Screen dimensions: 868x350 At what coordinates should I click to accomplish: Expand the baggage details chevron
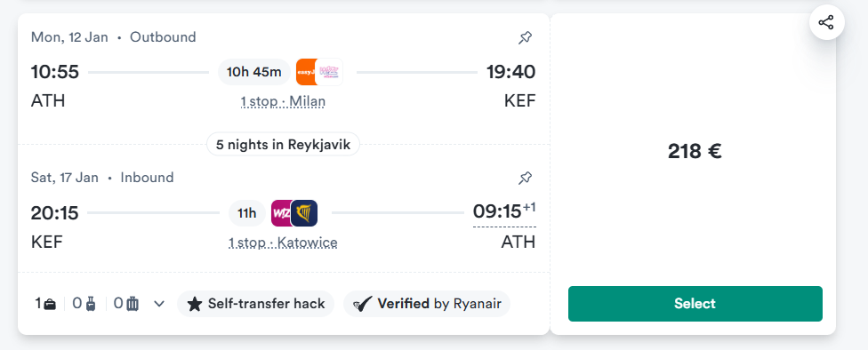point(159,304)
